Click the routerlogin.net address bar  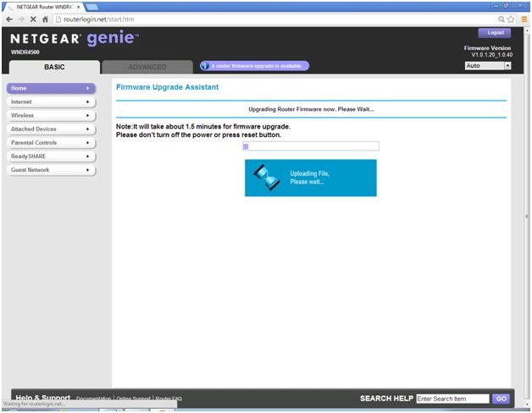pos(274,19)
